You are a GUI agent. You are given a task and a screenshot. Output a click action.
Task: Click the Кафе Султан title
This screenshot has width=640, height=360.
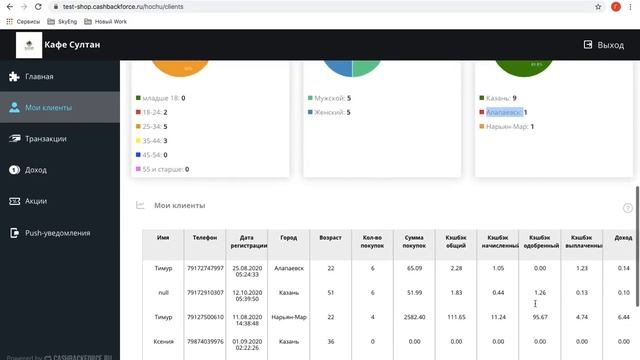click(x=72, y=45)
